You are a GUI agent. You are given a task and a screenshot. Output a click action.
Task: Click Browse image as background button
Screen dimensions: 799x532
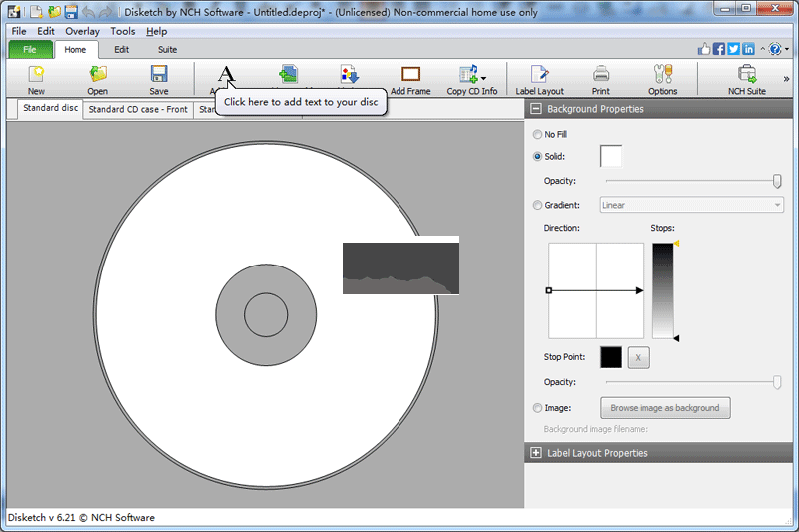point(665,408)
